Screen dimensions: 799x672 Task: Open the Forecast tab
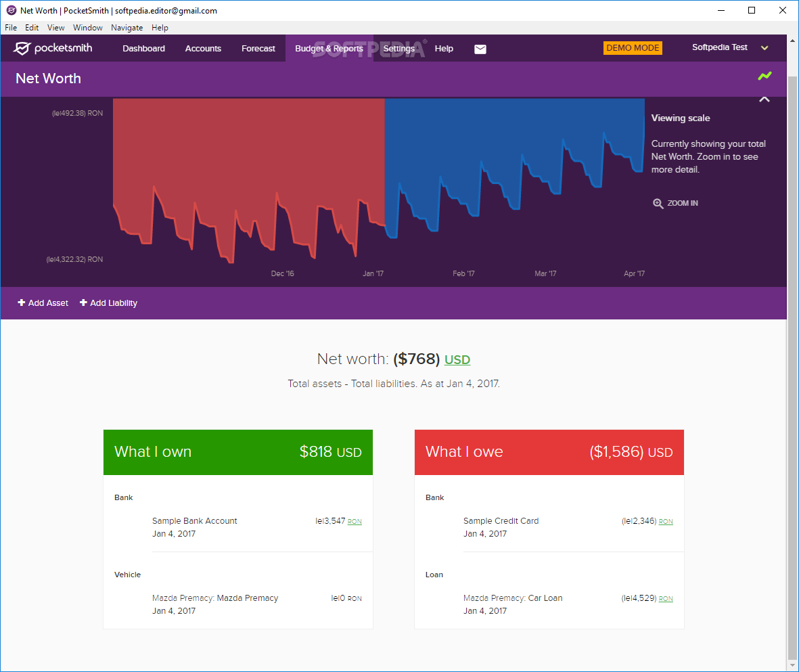click(x=258, y=49)
